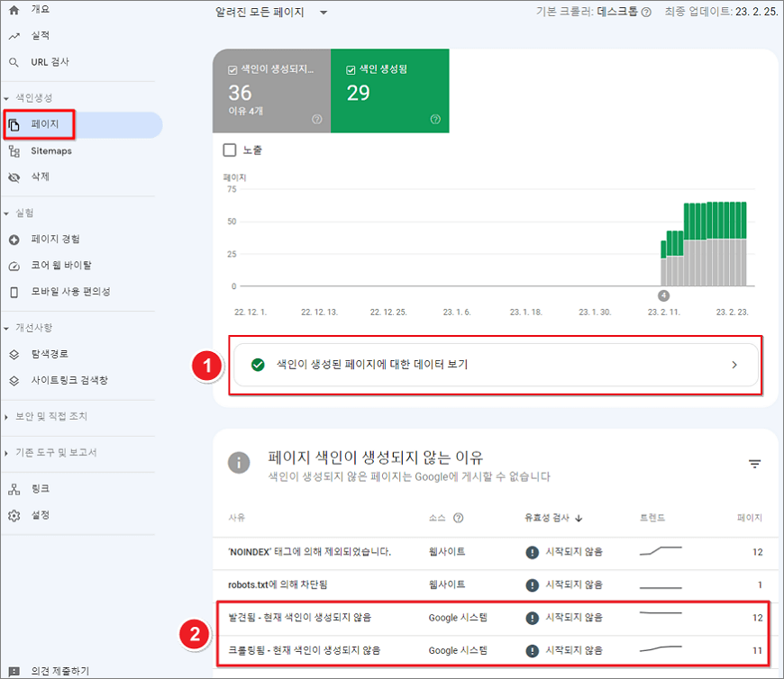Image resolution: width=784 pixels, height=679 pixels.
Task: Click green check icon in indexed-pages data row
Action: click(x=258, y=365)
